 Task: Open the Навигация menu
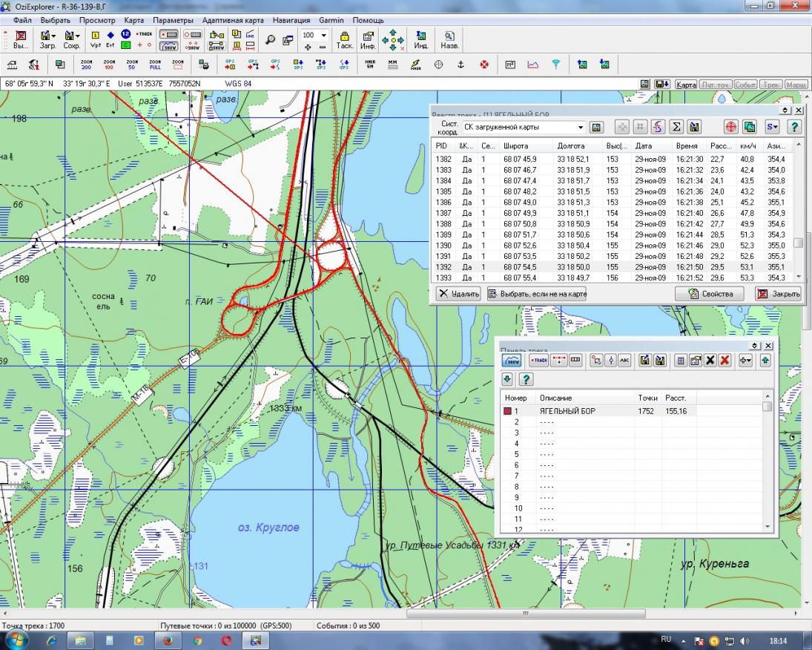coord(290,20)
